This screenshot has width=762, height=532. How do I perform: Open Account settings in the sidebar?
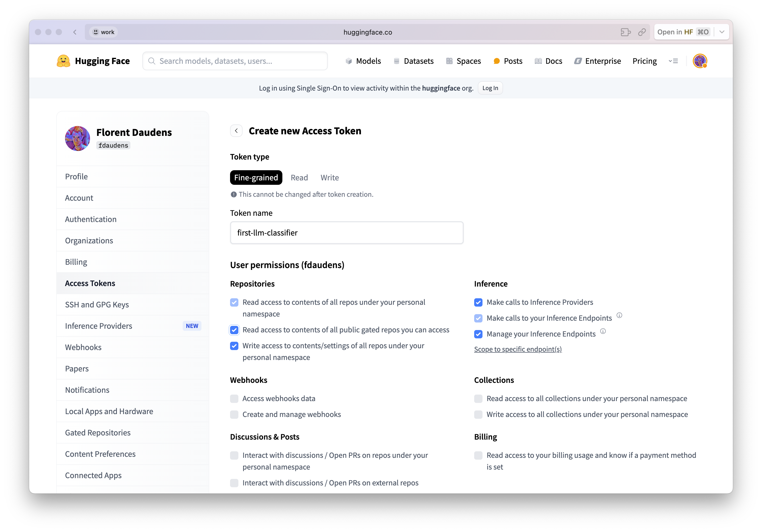click(x=133, y=198)
